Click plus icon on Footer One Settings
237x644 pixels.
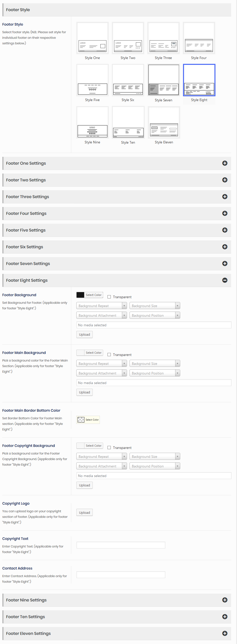225,163
